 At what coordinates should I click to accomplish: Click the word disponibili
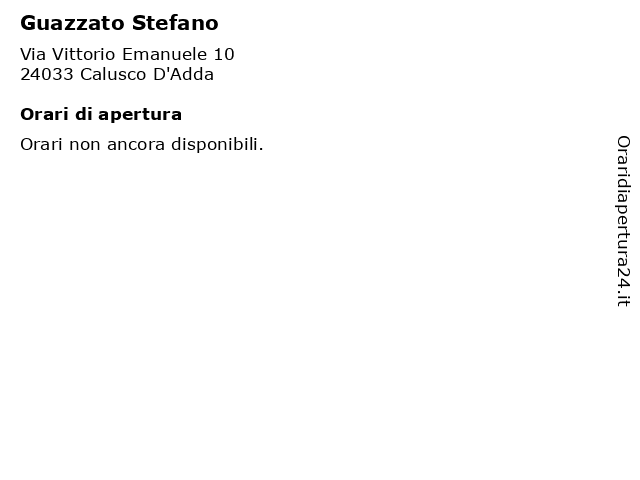point(215,144)
